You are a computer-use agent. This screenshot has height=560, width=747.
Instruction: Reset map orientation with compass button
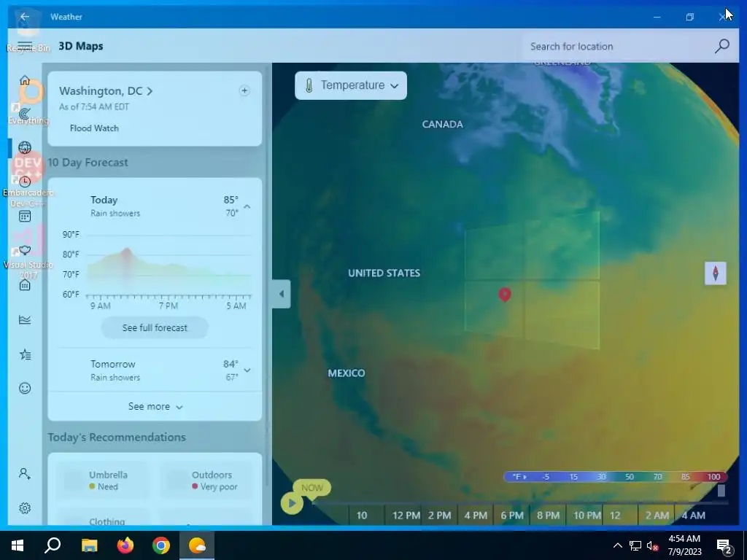coord(716,273)
